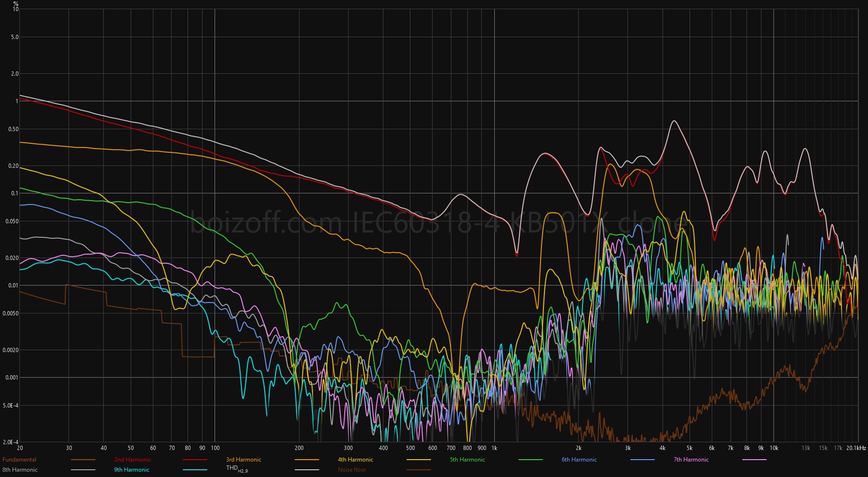This screenshot has height=477, width=868.
Task: Click the orange 3rd Harmonic line swatch
Action: (307, 460)
